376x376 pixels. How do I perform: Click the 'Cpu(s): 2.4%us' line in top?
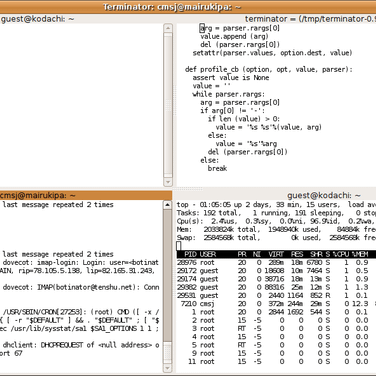click(276, 221)
